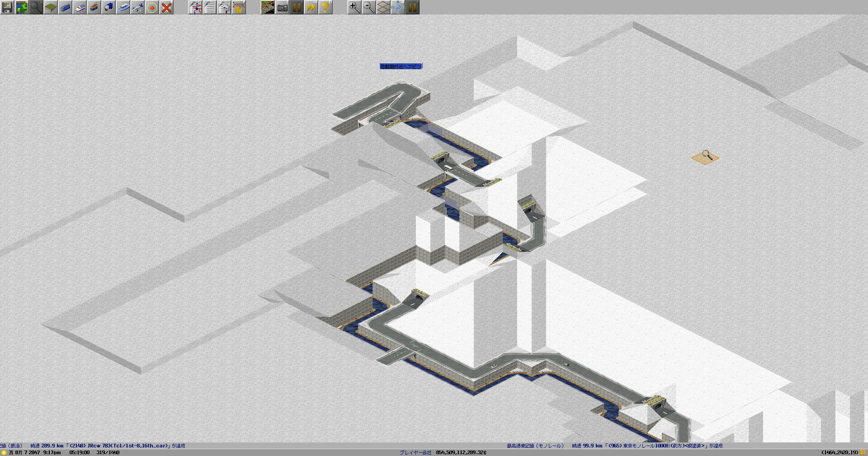Click the zoom out magnifier
Image resolution: width=868 pixels, height=456 pixels.
pyautogui.click(x=369, y=7)
